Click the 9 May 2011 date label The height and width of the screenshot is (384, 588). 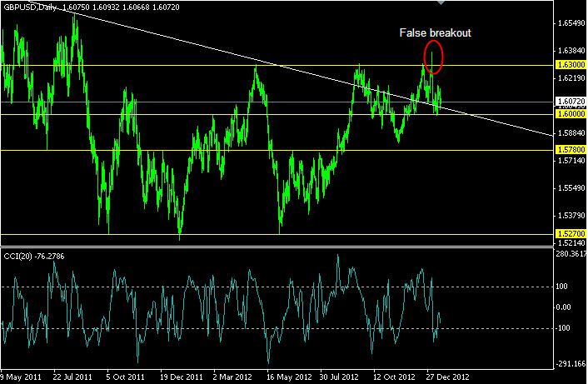(21, 377)
